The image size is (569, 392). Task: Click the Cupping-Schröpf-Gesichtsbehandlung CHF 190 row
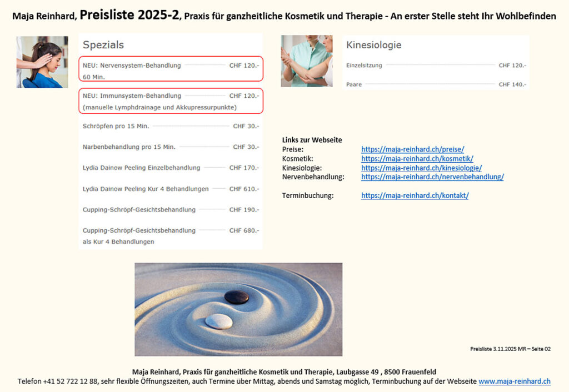[171, 210]
